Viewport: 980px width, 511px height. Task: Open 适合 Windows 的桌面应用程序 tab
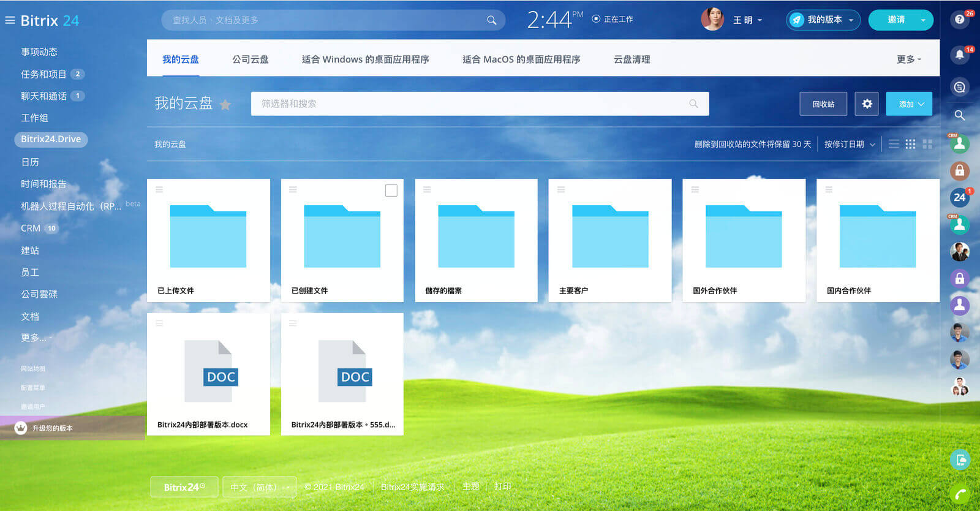click(365, 59)
